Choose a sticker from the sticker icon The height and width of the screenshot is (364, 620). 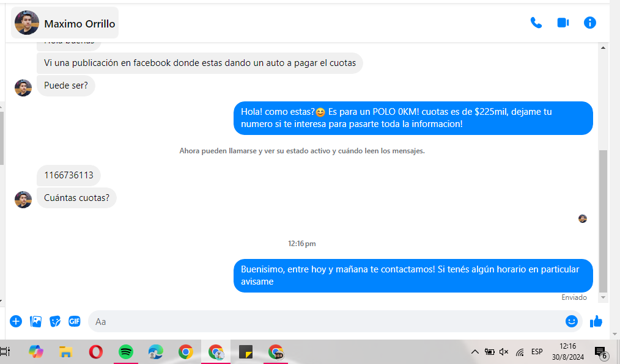point(55,321)
